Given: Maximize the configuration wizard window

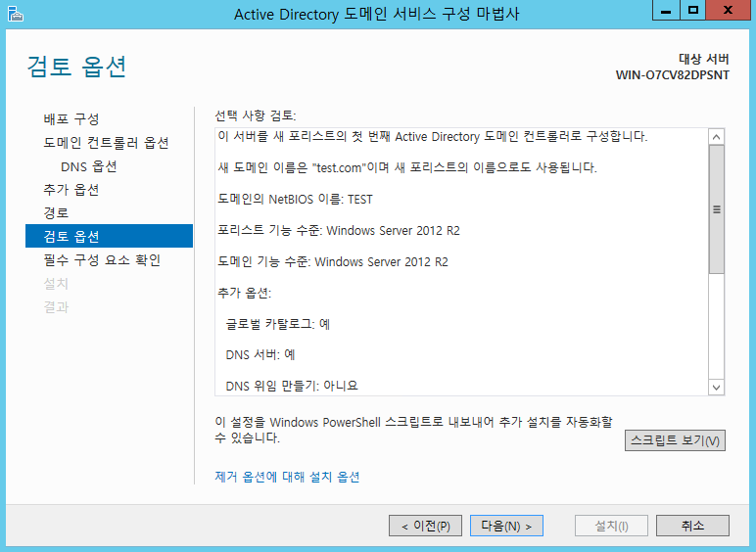Looking at the screenshot, I should coord(692,11).
